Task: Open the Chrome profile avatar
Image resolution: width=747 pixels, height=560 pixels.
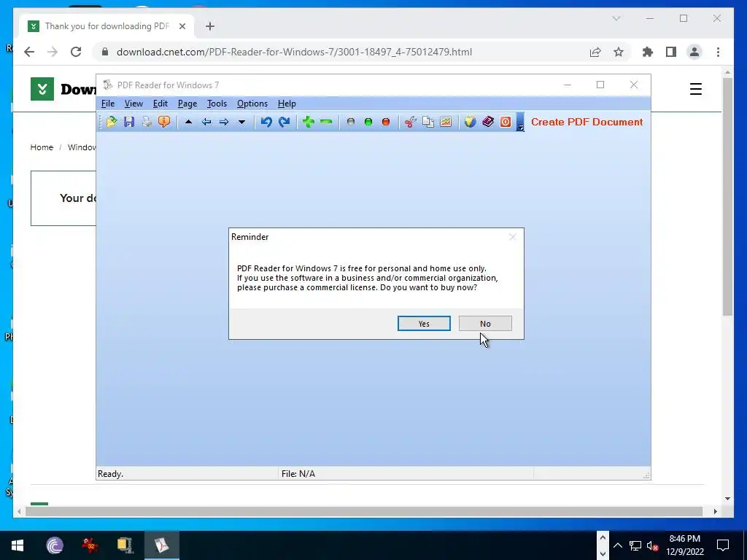Action: tap(694, 52)
